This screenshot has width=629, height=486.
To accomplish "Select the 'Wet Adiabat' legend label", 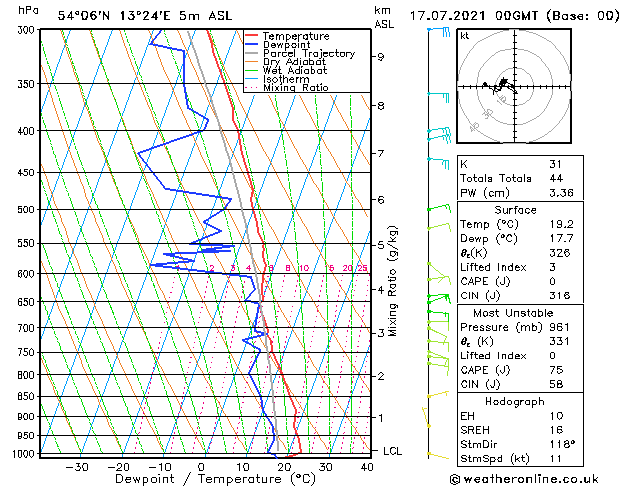I will 295,71.
